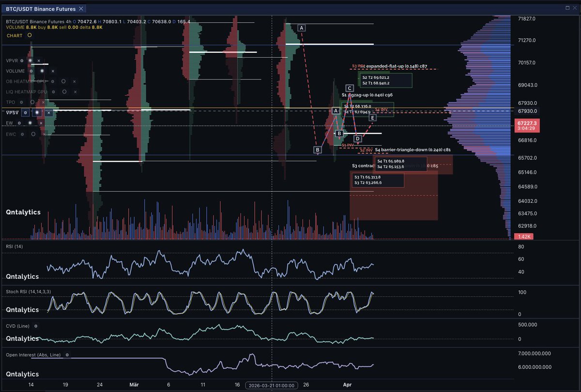Screen dimensions: 581x392
Task: Click the S3 T1 65,313.8 target box
Action: pyautogui.click(x=379, y=180)
